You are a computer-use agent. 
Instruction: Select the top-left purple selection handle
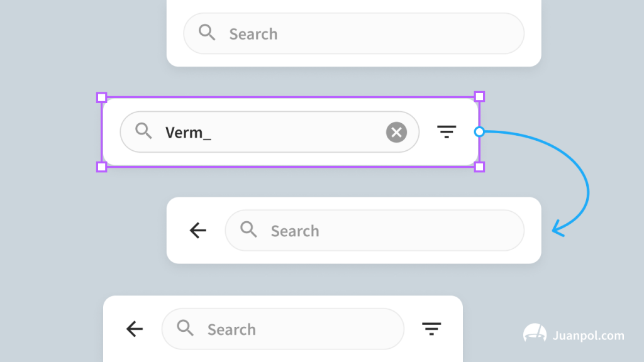pos(101,97)
